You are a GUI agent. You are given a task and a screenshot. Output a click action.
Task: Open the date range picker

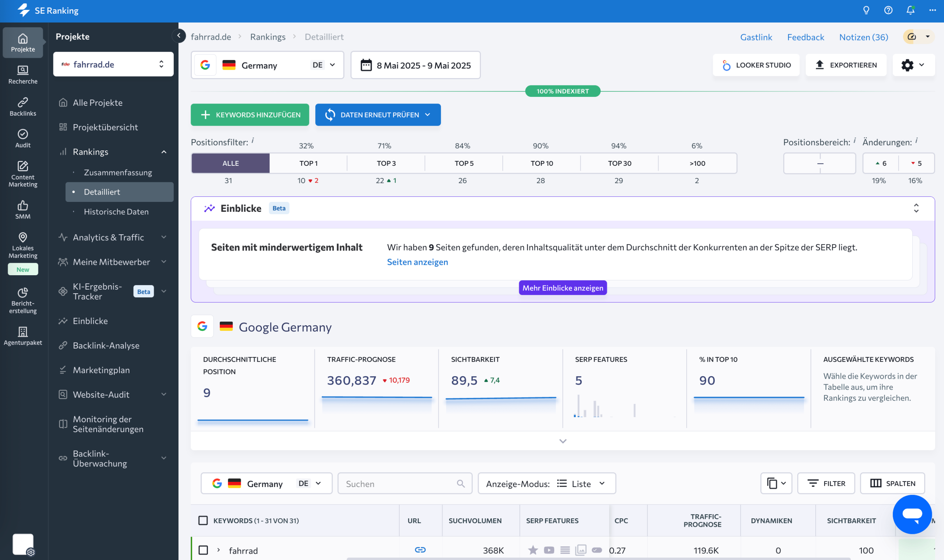415,65
